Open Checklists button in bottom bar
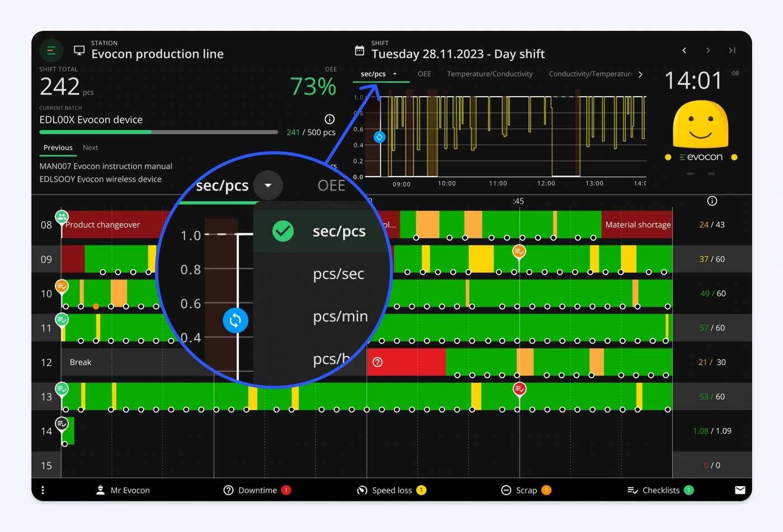The height and width of the screenshot is (532, 783). 661,490
